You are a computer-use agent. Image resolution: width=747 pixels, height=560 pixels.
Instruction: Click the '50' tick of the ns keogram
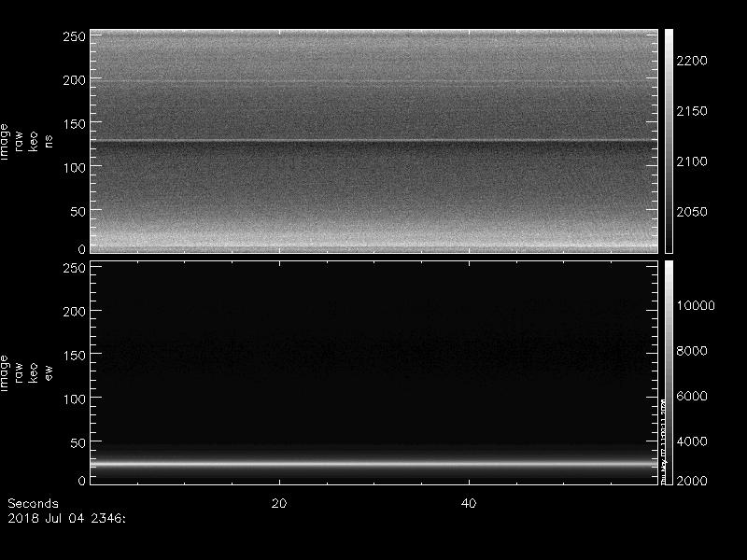tap(78, 212)
